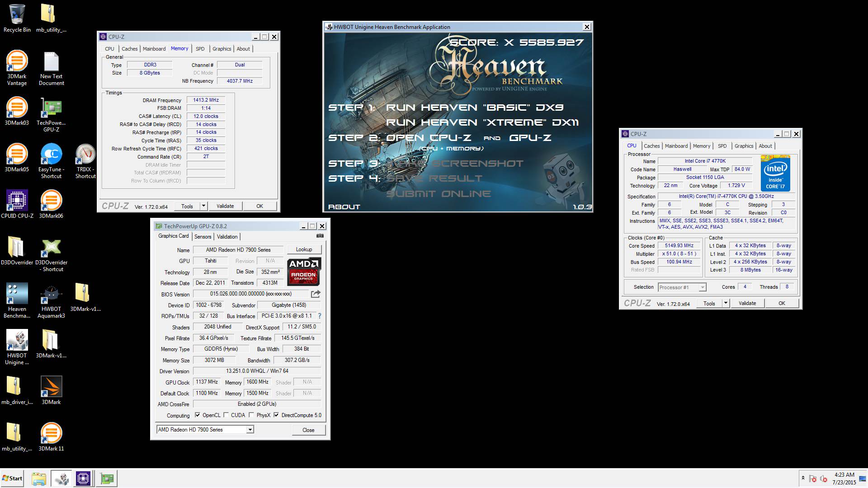Screen dimensions: 868x488
Task: Open About tab in Memory CPU-Z window
Action: (x=243, y=49)
